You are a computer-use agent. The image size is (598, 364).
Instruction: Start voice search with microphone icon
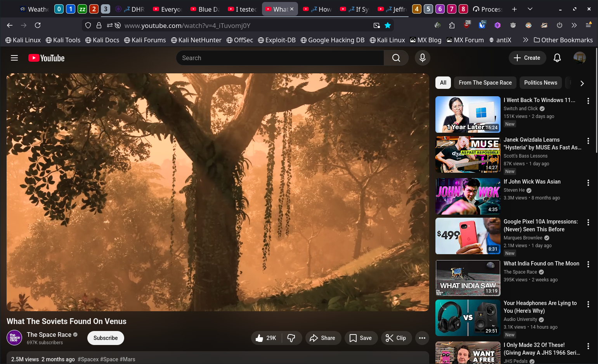click(422, 58)
